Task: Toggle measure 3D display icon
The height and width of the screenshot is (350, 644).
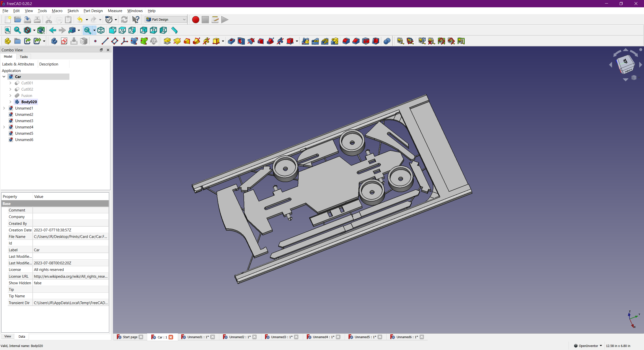Action: pyautogui.click(x=451, y=41)
